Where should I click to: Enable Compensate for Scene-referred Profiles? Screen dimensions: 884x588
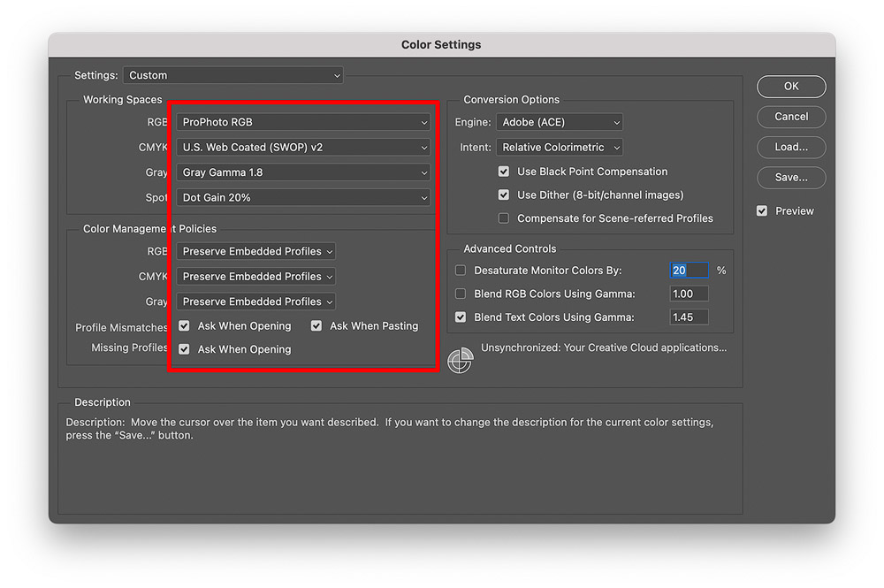[504, 218]
